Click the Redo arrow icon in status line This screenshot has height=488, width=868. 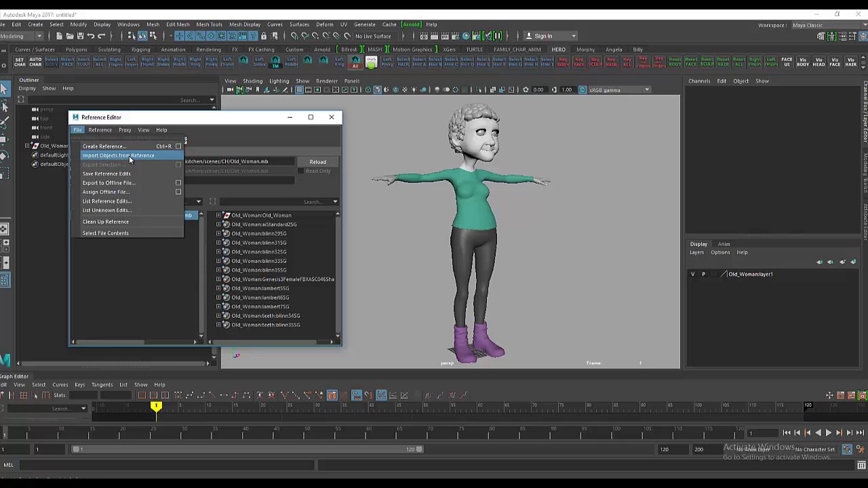point(102,36)
